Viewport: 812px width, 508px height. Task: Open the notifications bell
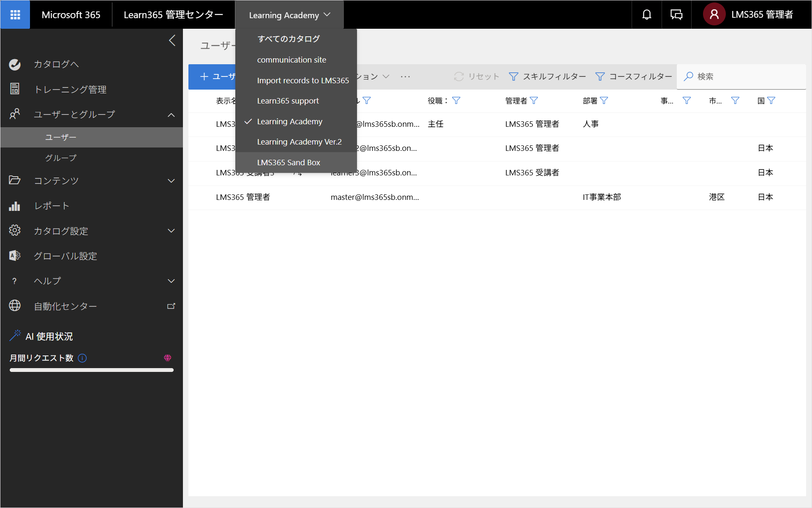pos(646,15)
